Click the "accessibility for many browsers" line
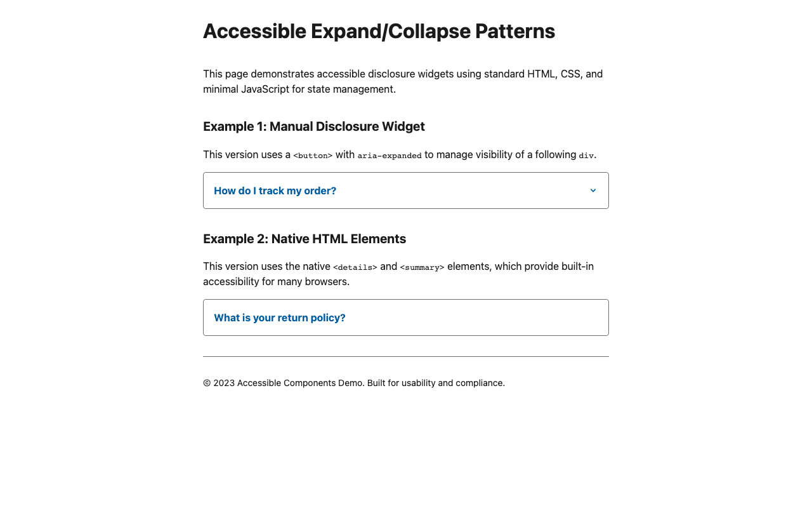This screenshot has width=812, height=508. tap(276, 281)
